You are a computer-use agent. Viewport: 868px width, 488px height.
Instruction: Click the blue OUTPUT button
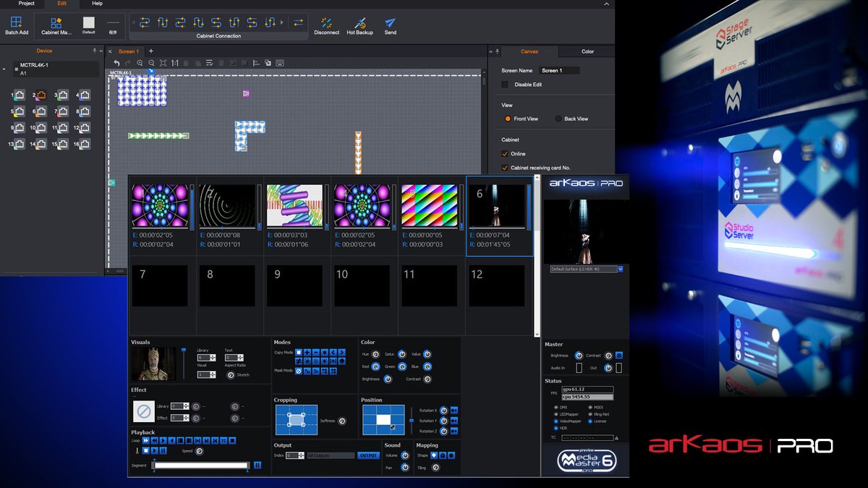369,455
